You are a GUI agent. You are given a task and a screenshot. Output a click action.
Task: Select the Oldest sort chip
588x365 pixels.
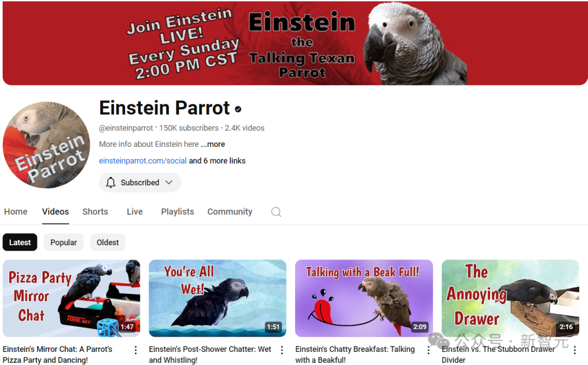click(x=108, y=243)
